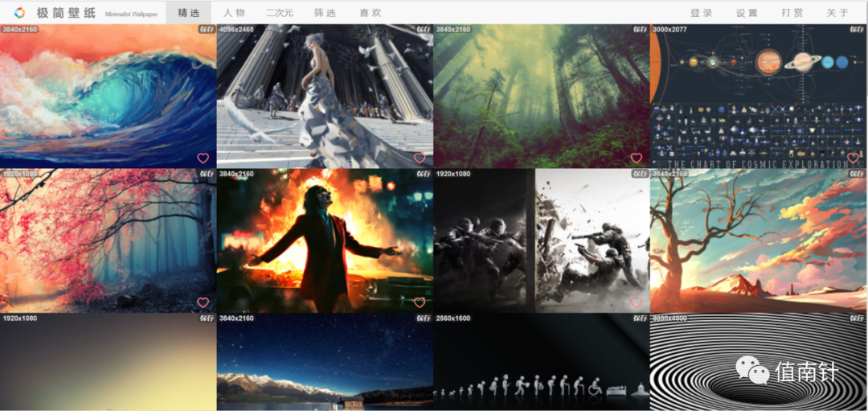868x411 pixels.
Task: Click 3840x2160 label on misty forest wallpaper
Action: tap(453, 29)
